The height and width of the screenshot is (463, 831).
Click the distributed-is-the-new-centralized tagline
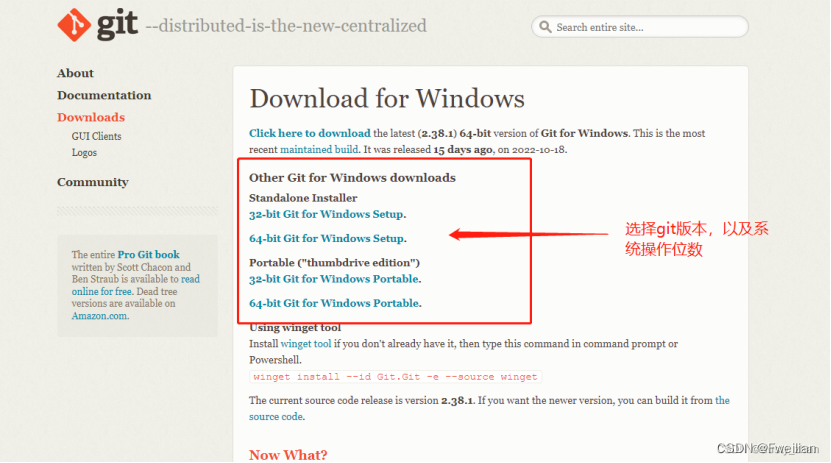286,26
